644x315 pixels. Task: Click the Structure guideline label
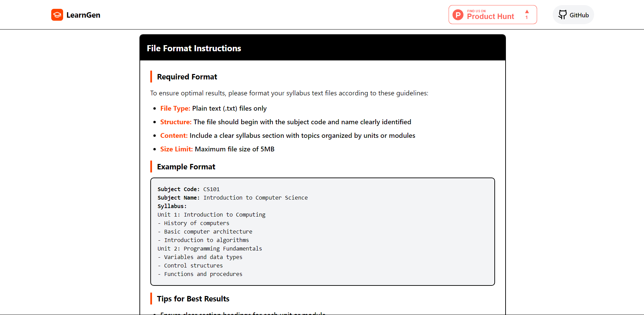coord(176,122)
